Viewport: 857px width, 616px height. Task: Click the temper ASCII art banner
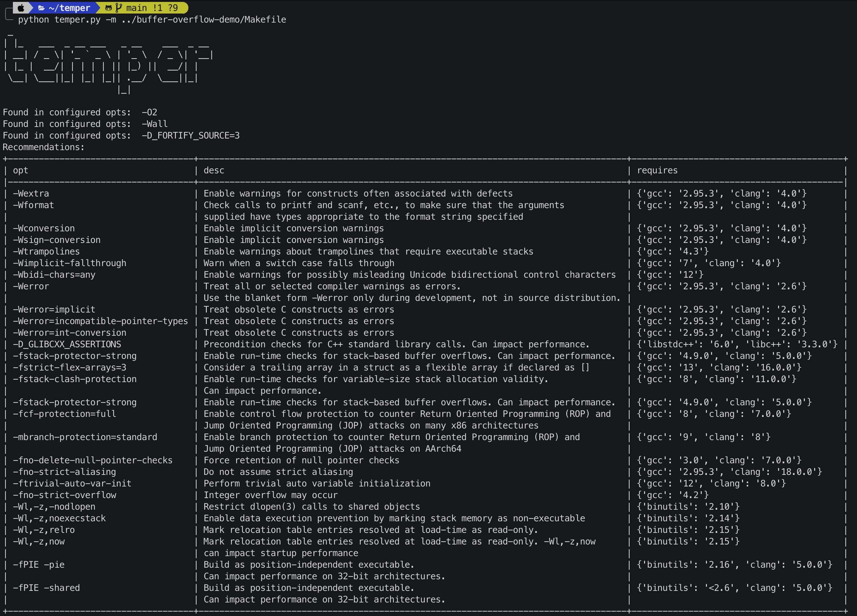click(109, 64)
